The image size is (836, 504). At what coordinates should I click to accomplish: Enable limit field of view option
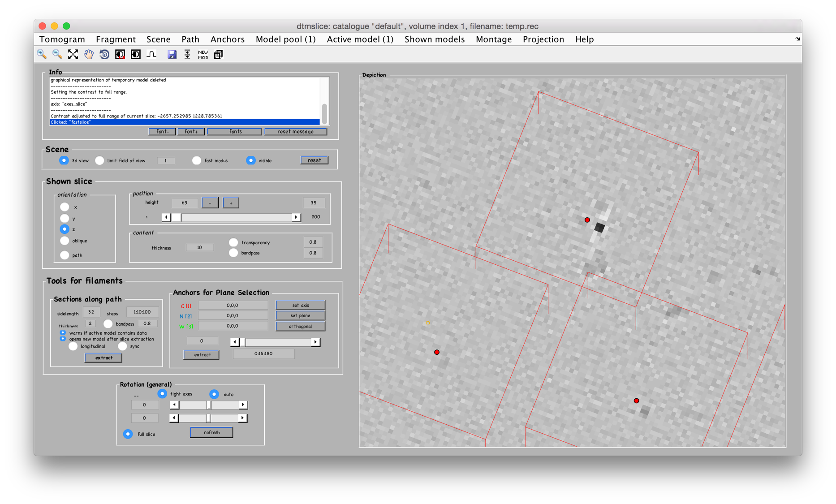[99, 160]
